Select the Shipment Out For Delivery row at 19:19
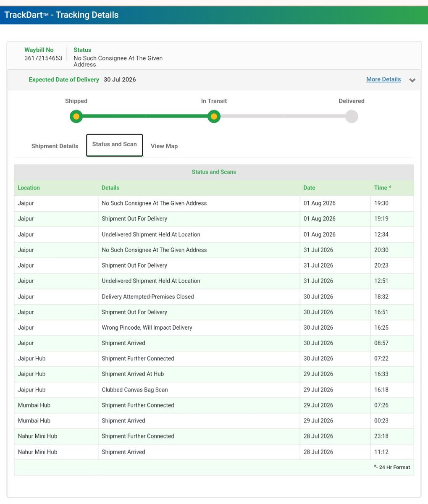This screenshot has width=428, height=504. [x=214, y=219]
